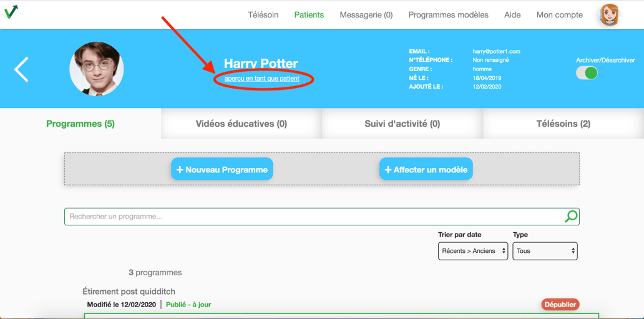Click the green magnifier search icon
The width and height of the screenshot is (644, 319).
point(571,216)
